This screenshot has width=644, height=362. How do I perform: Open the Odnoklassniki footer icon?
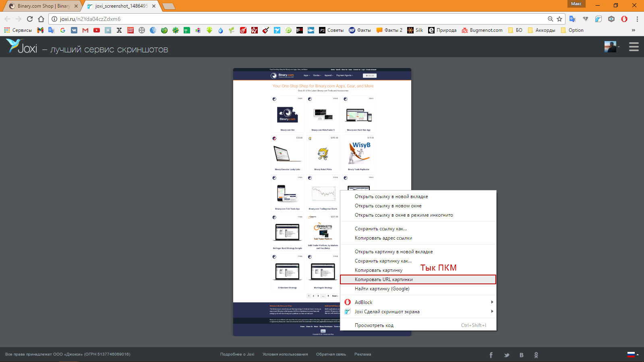pos(536,355)
